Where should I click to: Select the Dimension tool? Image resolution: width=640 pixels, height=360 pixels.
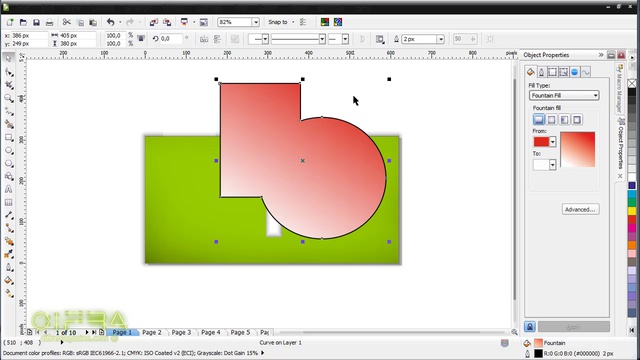(9, 215)
